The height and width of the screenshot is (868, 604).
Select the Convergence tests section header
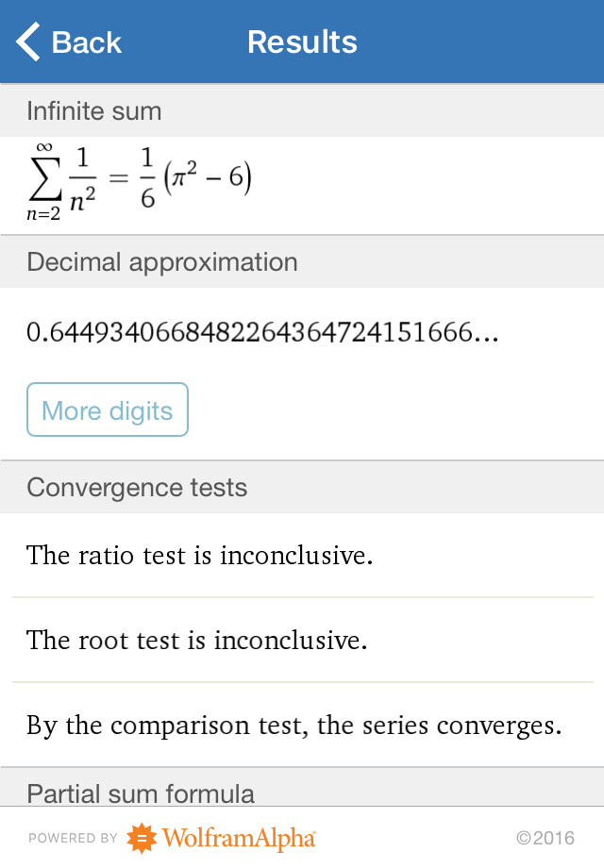pyautogui.click(x=137, y=488)
